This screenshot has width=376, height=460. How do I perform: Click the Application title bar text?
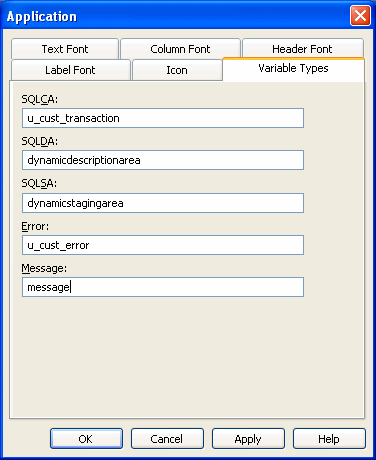[x=42, y=17]
